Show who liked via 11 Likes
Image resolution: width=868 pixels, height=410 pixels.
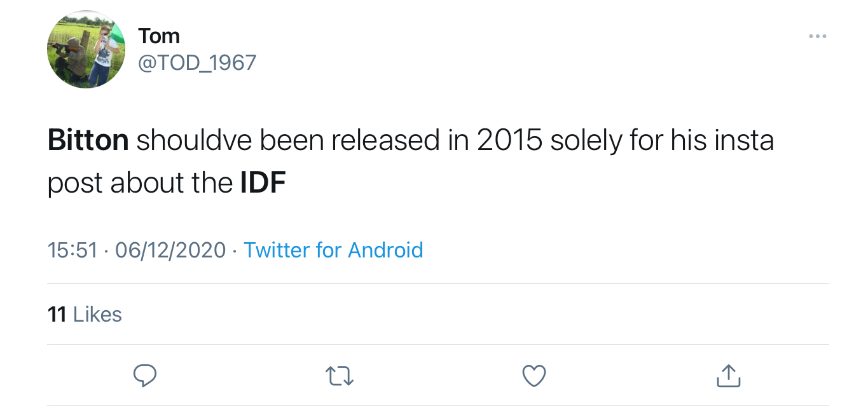[85, 314]
